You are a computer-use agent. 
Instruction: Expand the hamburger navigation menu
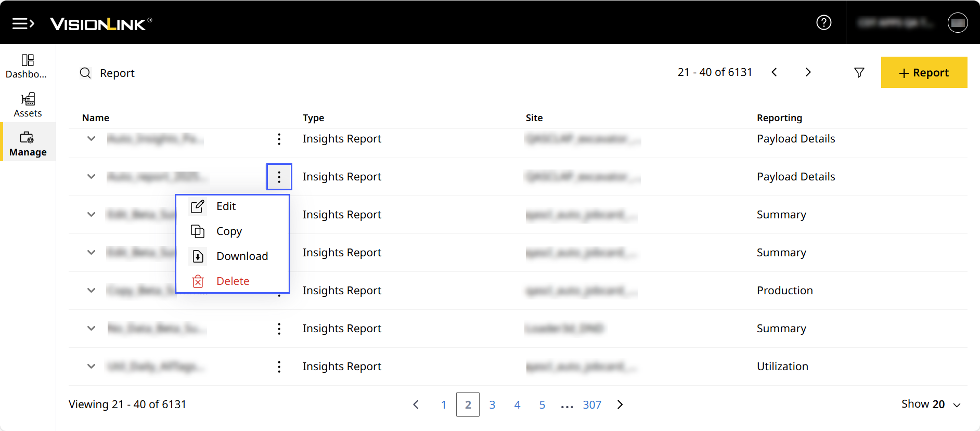23,23
